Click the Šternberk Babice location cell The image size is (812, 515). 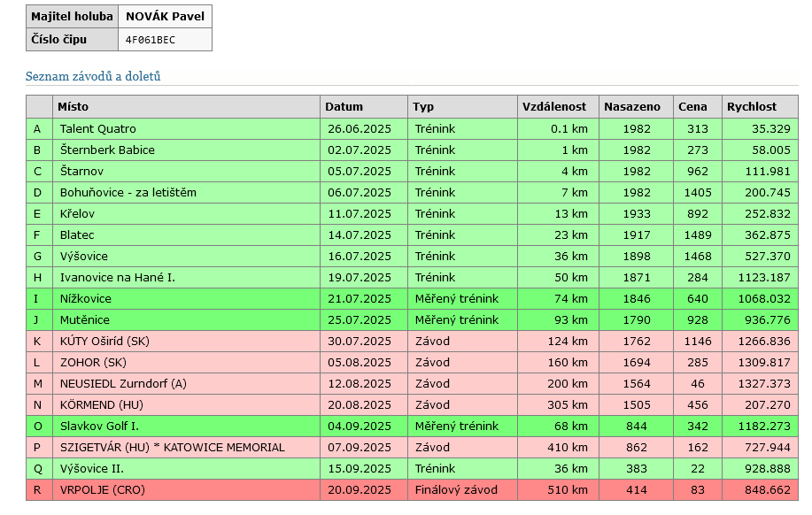(x=106, y=150)
